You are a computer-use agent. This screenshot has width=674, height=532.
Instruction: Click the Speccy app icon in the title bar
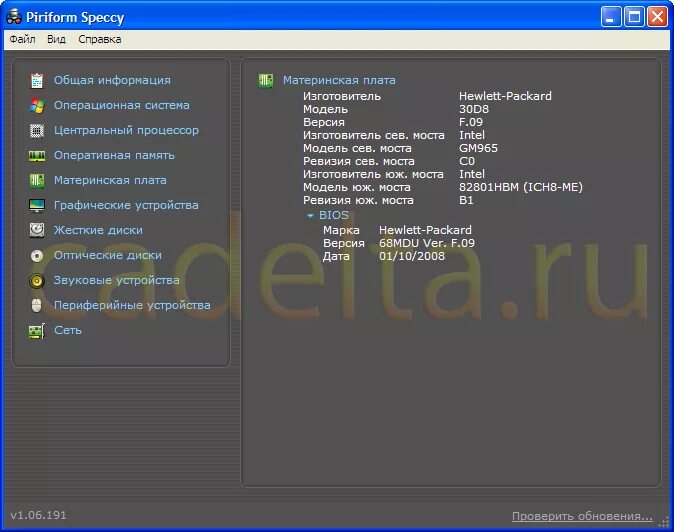click(x=14, y=17)
